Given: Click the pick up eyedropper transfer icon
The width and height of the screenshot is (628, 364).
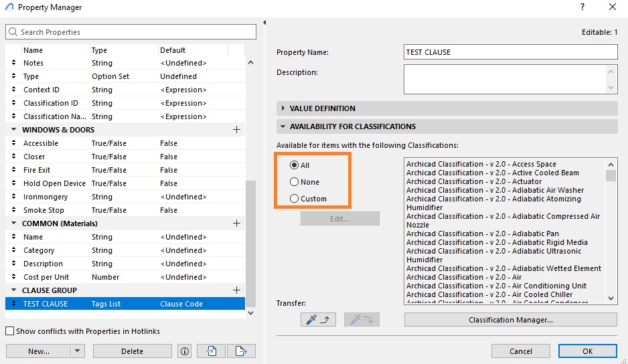Looking at the screenshot, I should pos(318,320).
